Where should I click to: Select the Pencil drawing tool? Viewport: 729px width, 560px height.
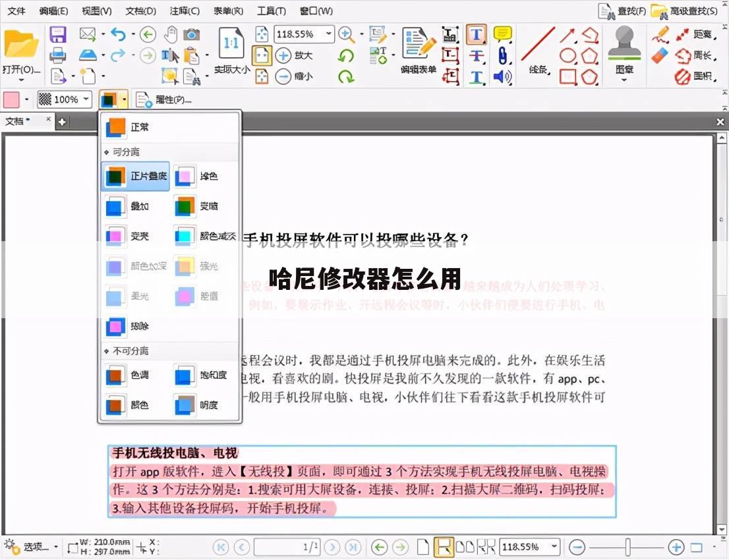click(x=660, y=35)
